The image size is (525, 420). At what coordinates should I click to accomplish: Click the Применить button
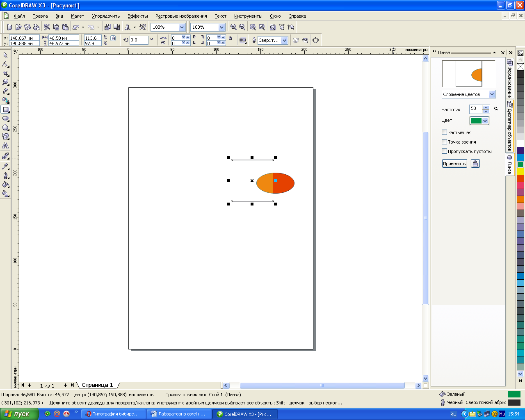click(x=454, y=164)
